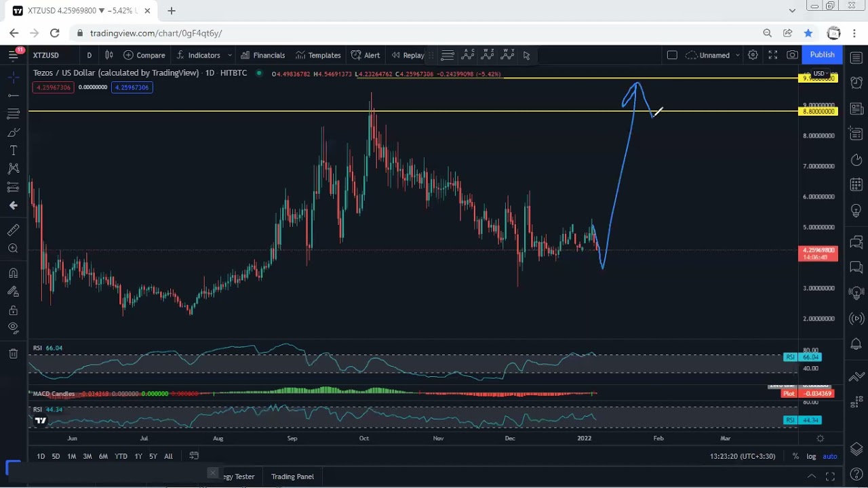Screen dimensions: 868x488
Task: Set the range to All
Action: (x=168, y=456)
